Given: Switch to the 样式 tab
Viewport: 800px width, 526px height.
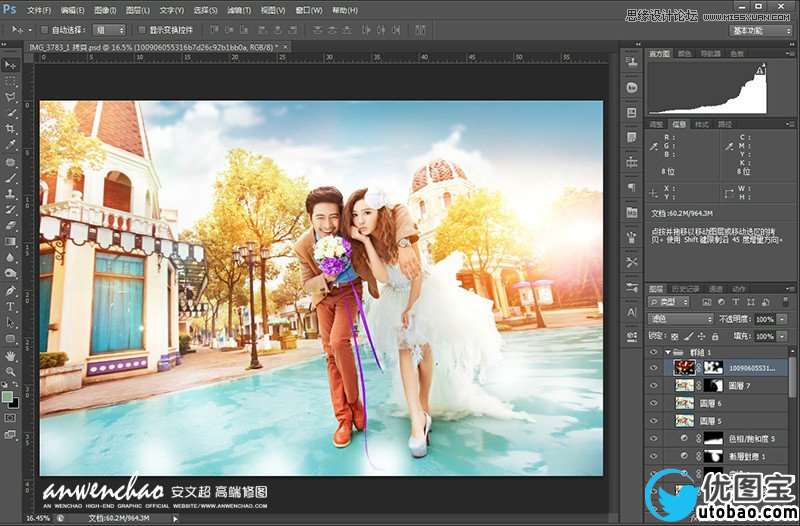Looking at the screenshot, I should [702, 124].
